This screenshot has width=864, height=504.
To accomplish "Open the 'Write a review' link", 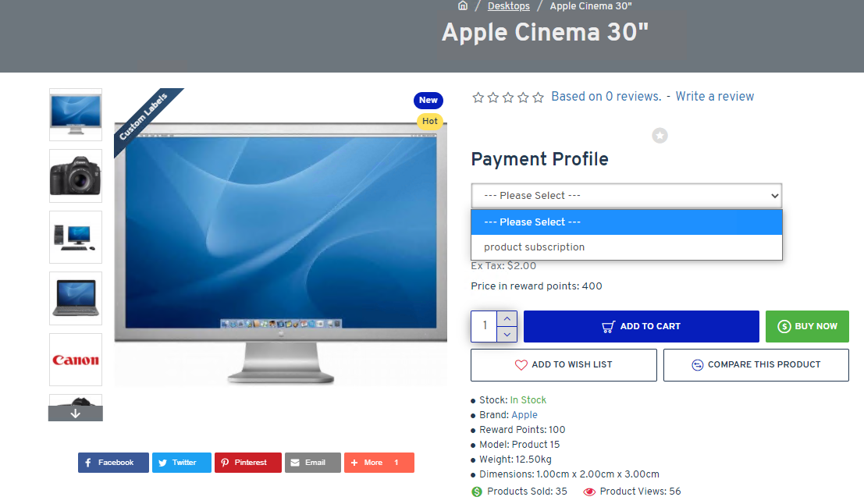I will click(714, 97).
